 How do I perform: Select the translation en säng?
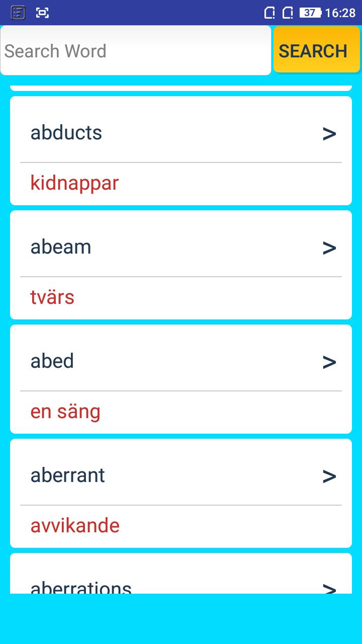[x=65, y=412]
